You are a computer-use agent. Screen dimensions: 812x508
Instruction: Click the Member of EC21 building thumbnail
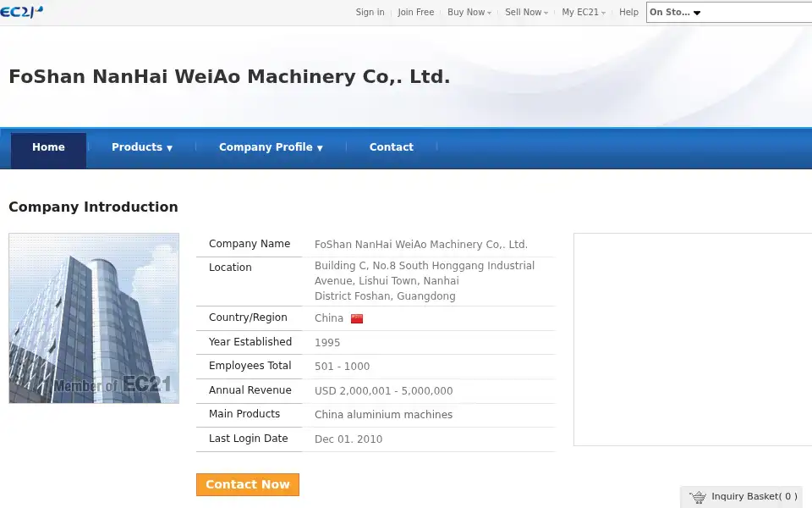94,317
